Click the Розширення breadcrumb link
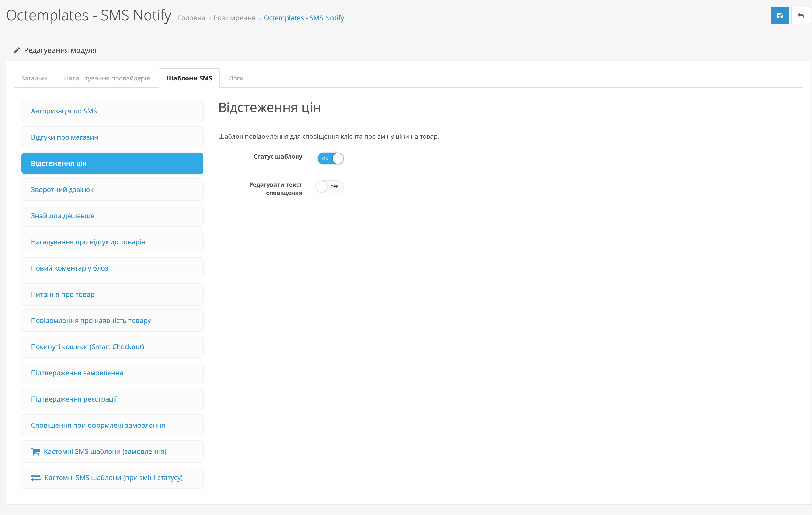This screenshot has width=812, height=515. click(x=234, y=18)
